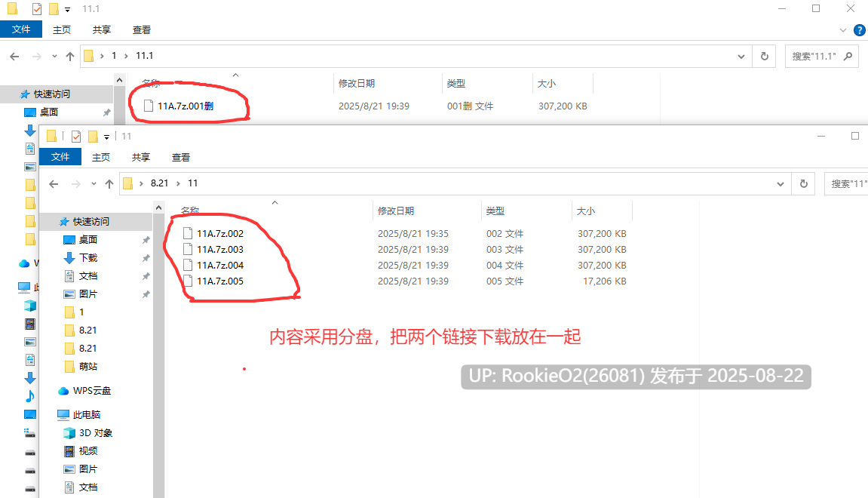Sort by 大小 in the 11 window
This screenshot has width=868, height=498.
point(586,211)
